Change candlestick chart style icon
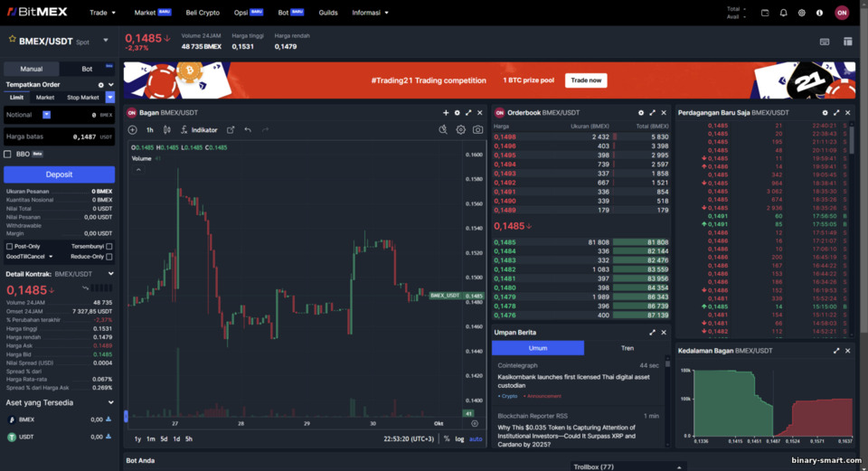Screen dimensions: 868x471 point(166,130)
